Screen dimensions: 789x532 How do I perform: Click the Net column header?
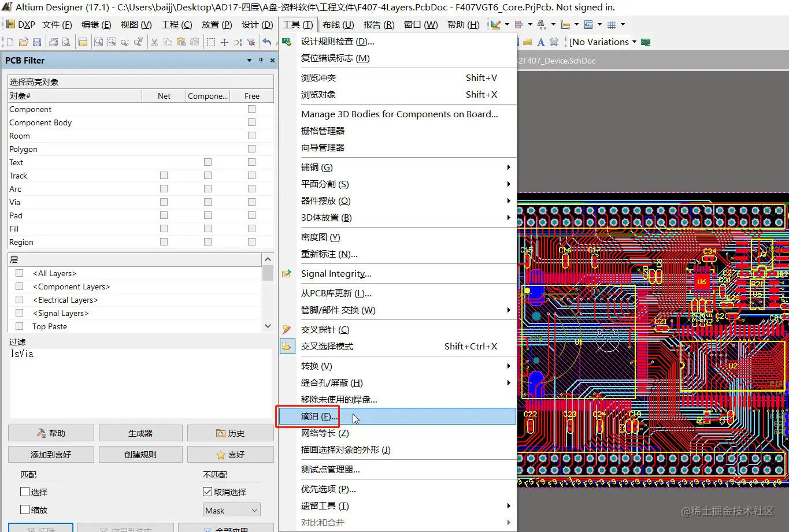click(164, 96)
